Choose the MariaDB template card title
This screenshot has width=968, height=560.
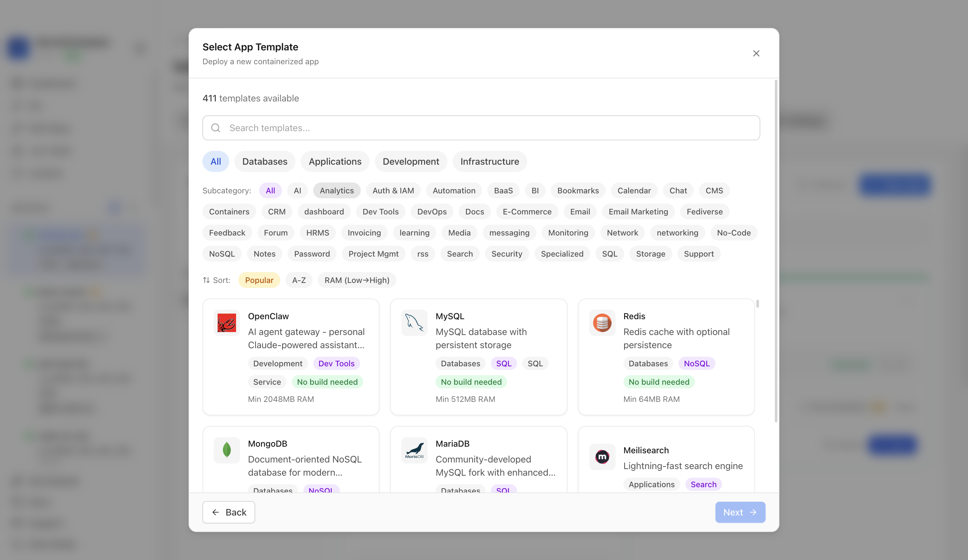[452, 444]
